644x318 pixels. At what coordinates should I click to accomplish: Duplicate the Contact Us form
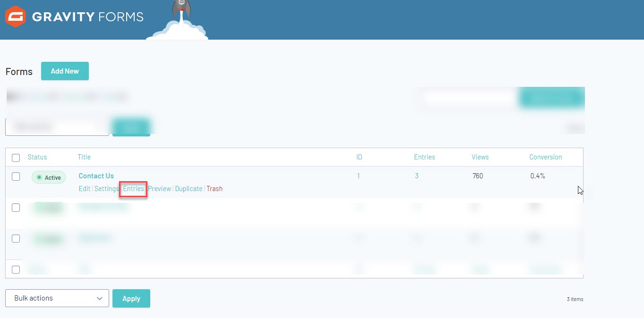189,189
